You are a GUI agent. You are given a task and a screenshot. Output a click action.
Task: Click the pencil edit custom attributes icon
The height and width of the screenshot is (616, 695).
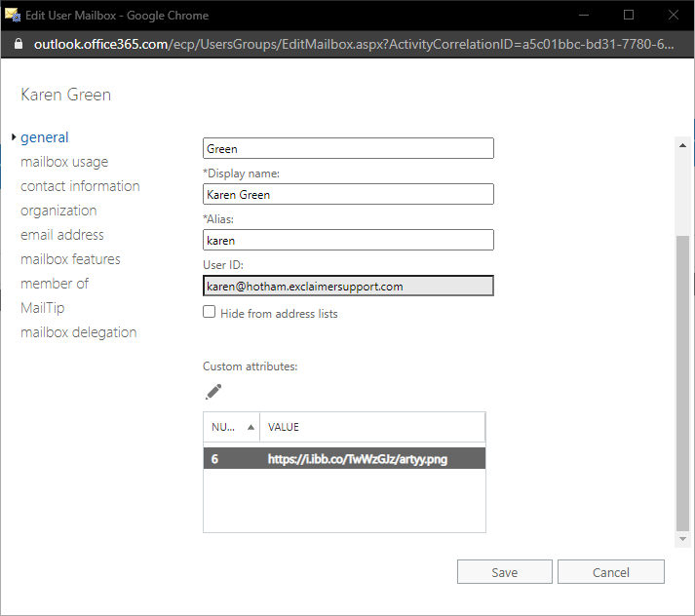pos(213,391)
